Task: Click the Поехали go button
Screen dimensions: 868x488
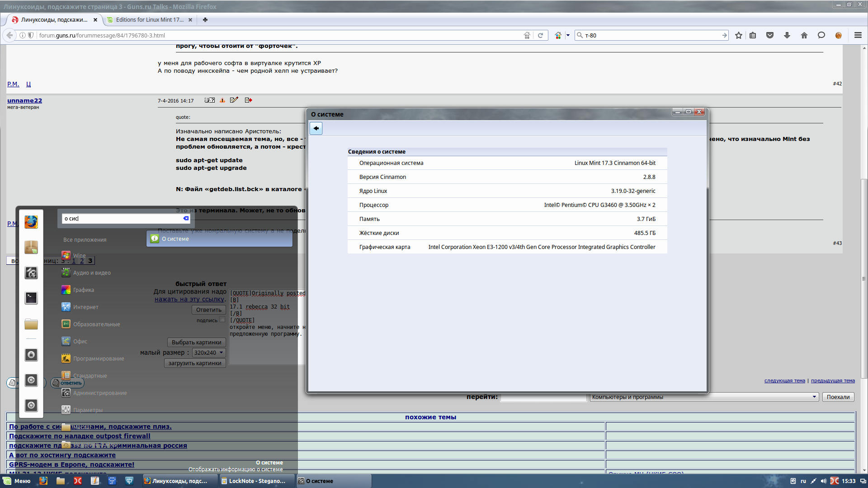Action: pyautogui.click(x=838, y=397)
